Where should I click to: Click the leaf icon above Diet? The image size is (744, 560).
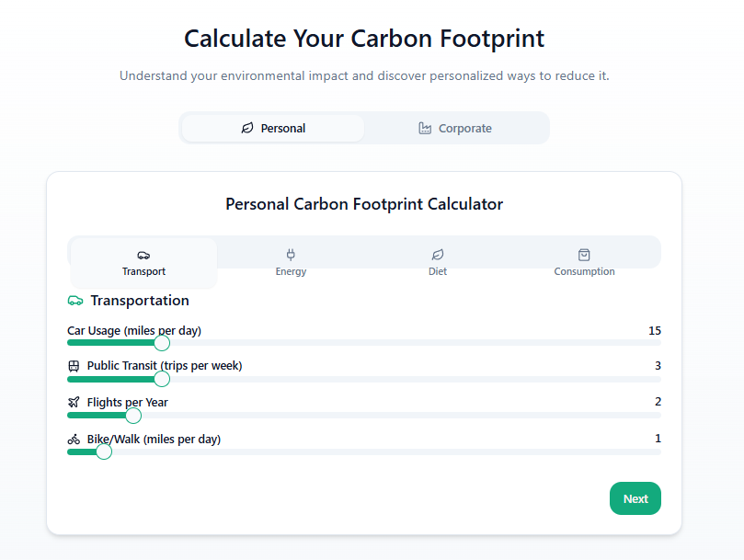438,255
